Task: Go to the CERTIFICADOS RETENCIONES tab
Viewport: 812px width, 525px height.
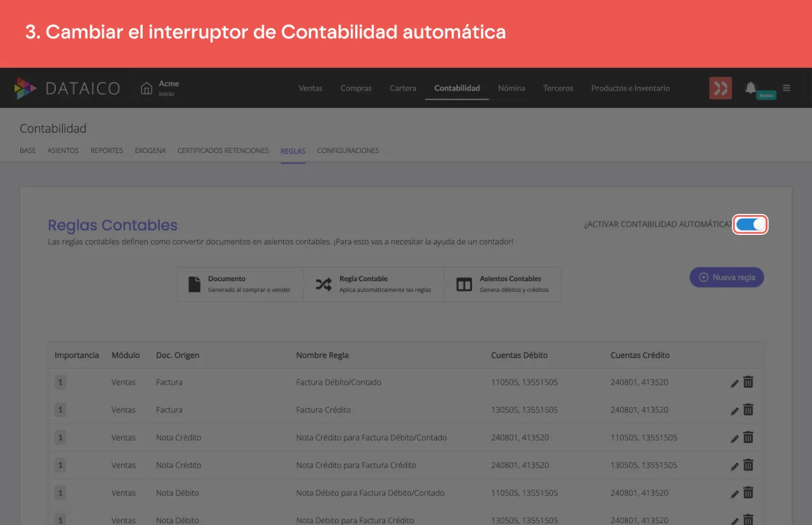Action: (223, 151)
